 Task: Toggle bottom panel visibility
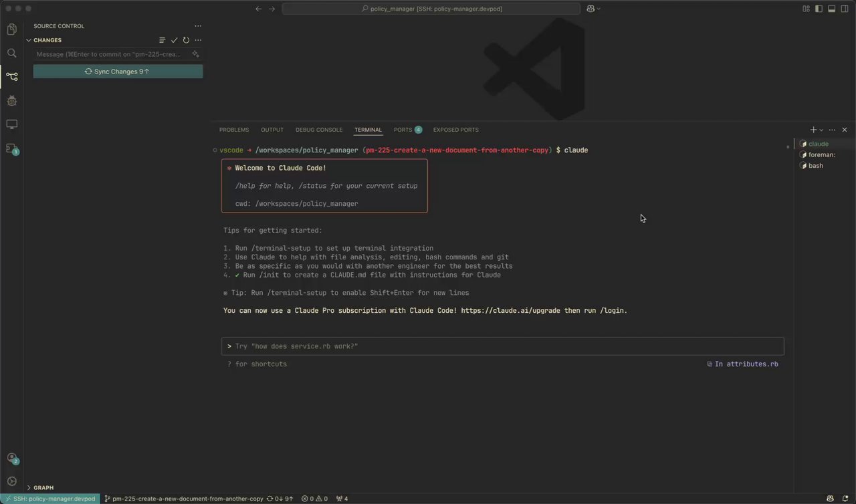tap(832, 9)
